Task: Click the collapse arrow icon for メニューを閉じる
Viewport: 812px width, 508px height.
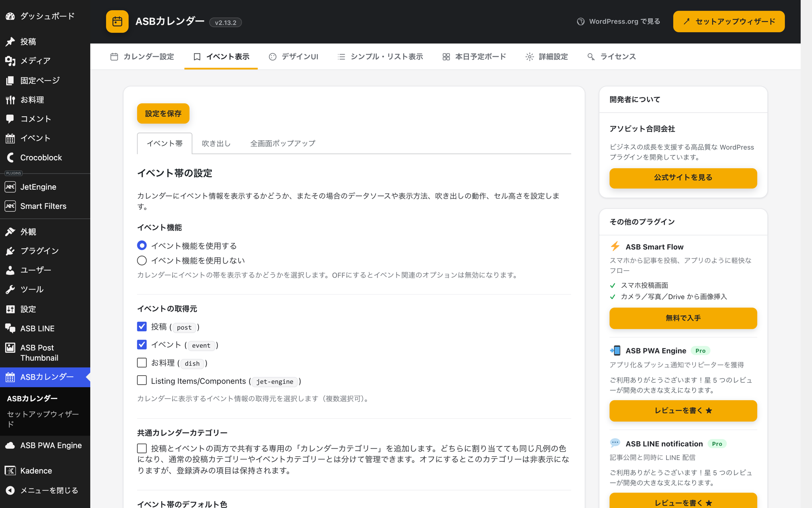Action: point(10,491)
